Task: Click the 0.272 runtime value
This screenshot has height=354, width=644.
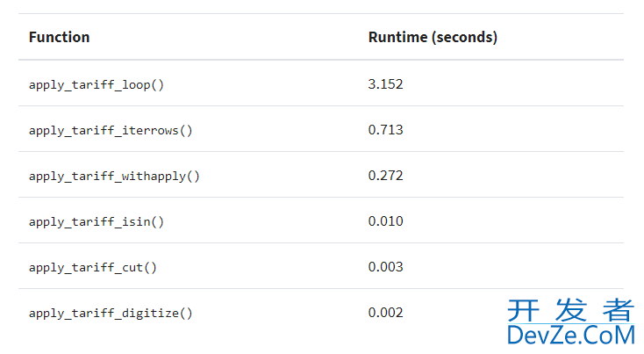Action: click(x=385, y=176)
